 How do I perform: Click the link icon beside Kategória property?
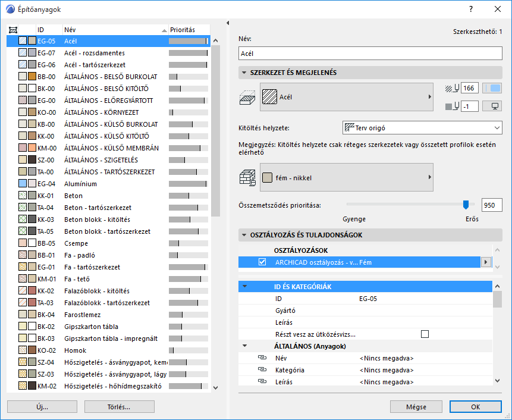(x=262, y=369)
